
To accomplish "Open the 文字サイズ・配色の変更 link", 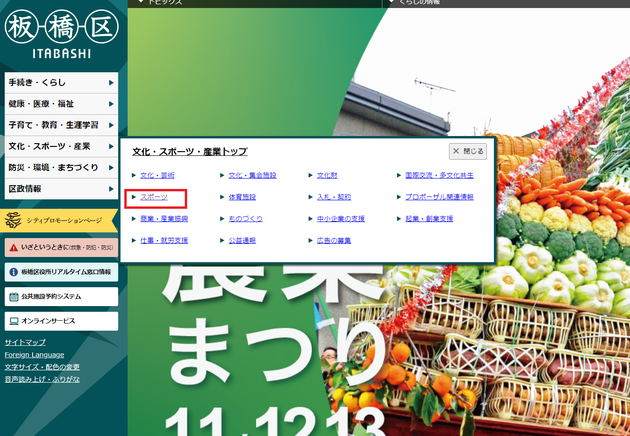I will 42,367.
